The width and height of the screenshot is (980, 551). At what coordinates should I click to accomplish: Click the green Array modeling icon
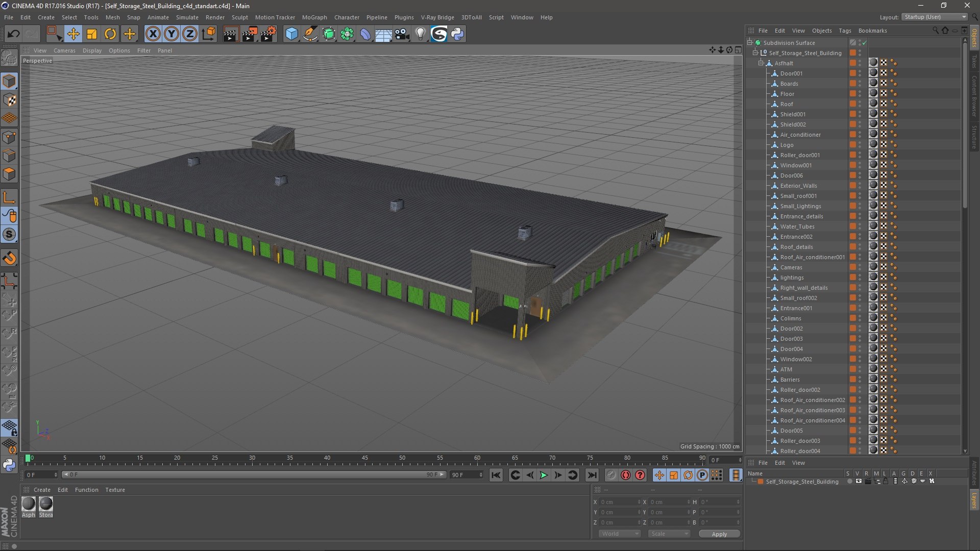(x=347, y=34)
